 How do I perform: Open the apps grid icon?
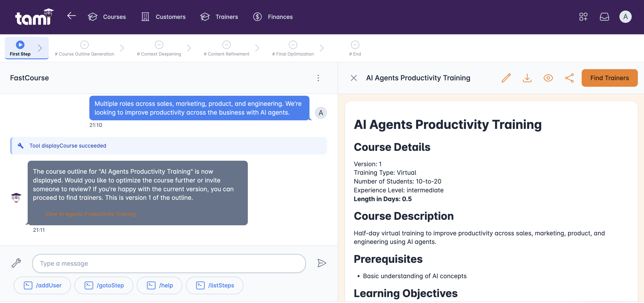[x=583, y=16]
